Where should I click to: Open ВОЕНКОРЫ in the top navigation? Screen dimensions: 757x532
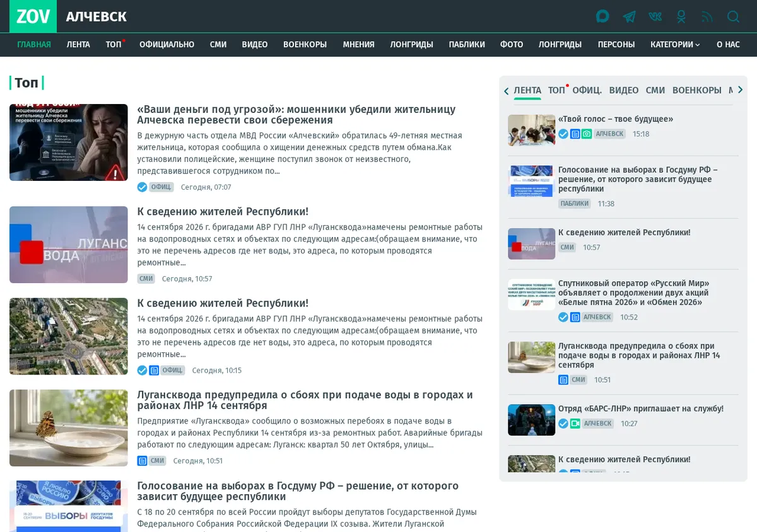point(305,45)
